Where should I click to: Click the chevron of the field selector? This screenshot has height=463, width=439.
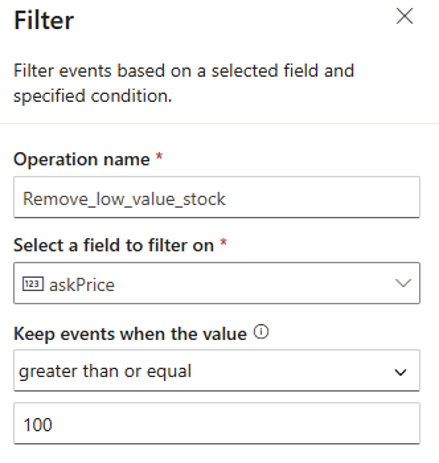point(403,283)
